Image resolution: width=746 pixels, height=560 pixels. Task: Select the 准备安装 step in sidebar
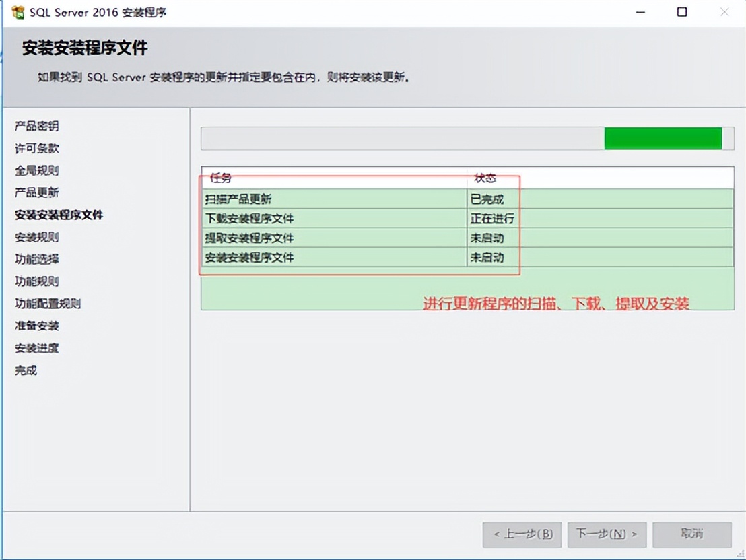pos(36,326)
